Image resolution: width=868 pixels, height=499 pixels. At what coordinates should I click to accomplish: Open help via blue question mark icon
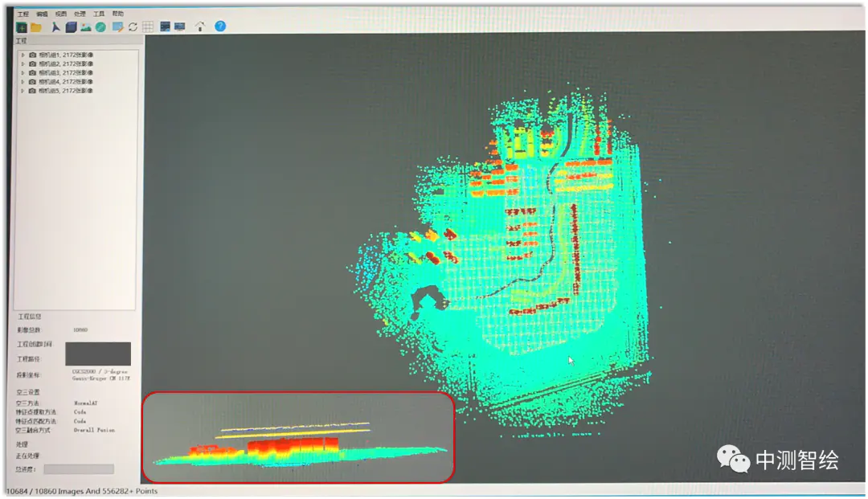[220, 27]
